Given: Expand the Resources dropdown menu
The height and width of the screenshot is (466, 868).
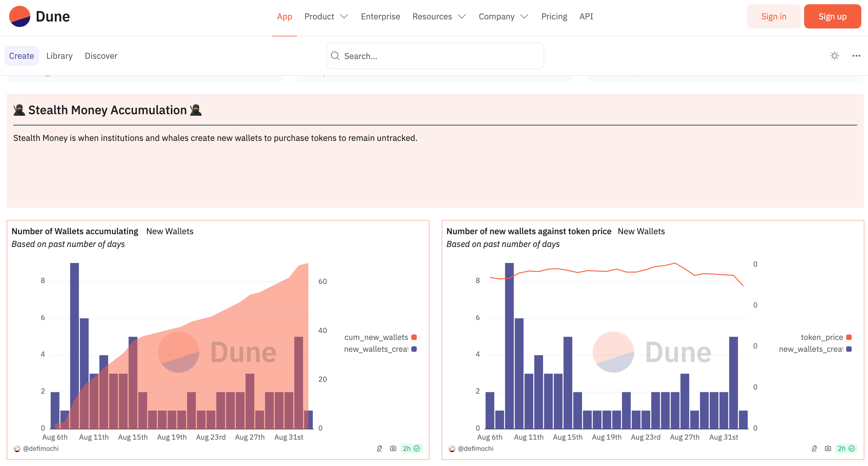Looking at the screenshot, I should click(x=439, y=16).
